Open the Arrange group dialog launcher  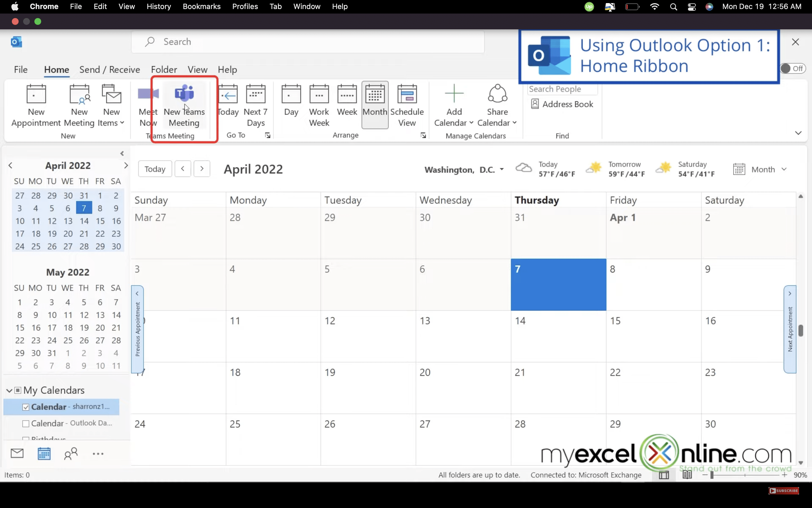[423, 135]
